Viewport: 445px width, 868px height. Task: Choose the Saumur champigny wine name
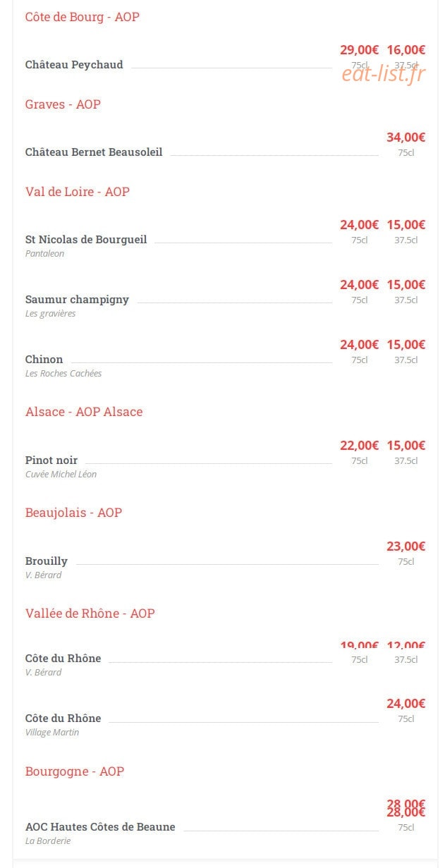(77, 300)
